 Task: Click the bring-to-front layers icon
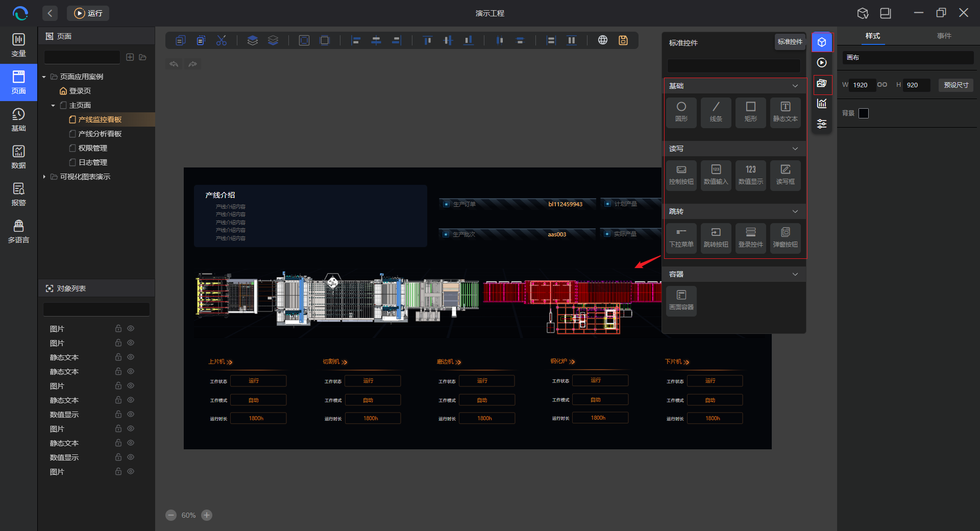click(253, 40)
